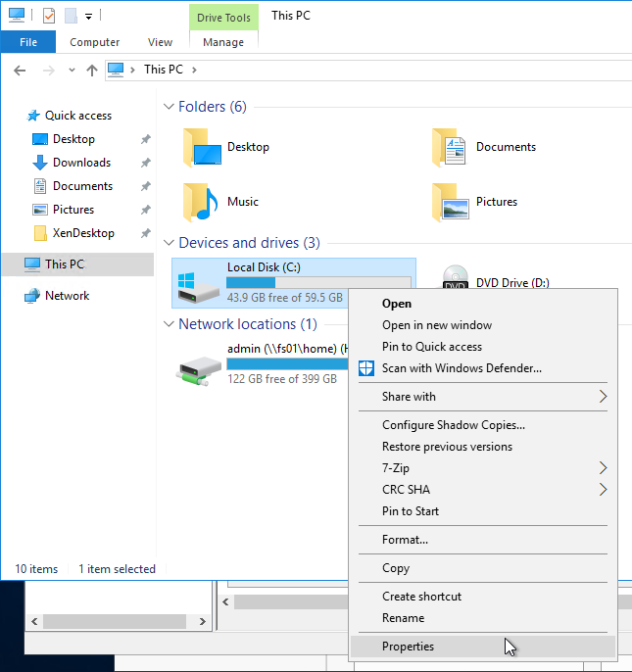
Task: Select the Music folder icon
Action: click(x=201, y=202)
